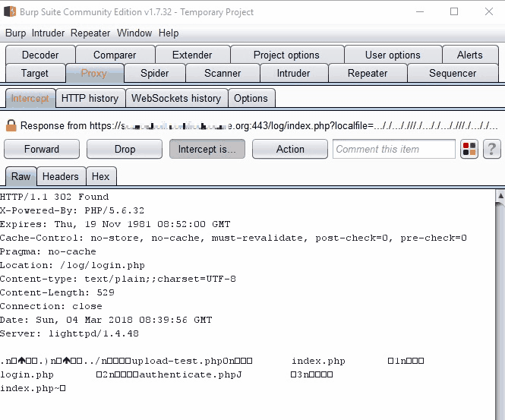Switch to the Extender tab
Screen dimensions: 505x420
(192, 55)
